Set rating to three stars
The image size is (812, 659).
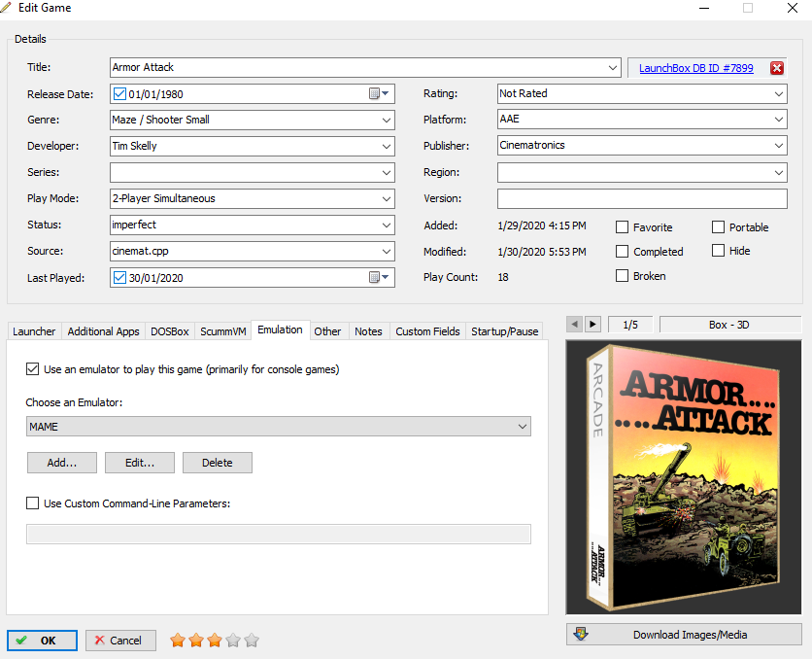pos(215,641)
